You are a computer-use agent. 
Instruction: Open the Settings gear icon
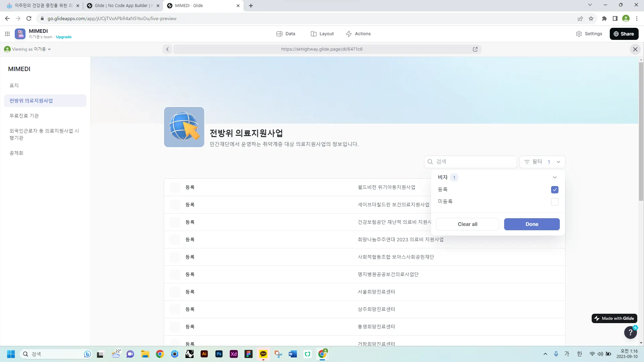pos(579,34)
